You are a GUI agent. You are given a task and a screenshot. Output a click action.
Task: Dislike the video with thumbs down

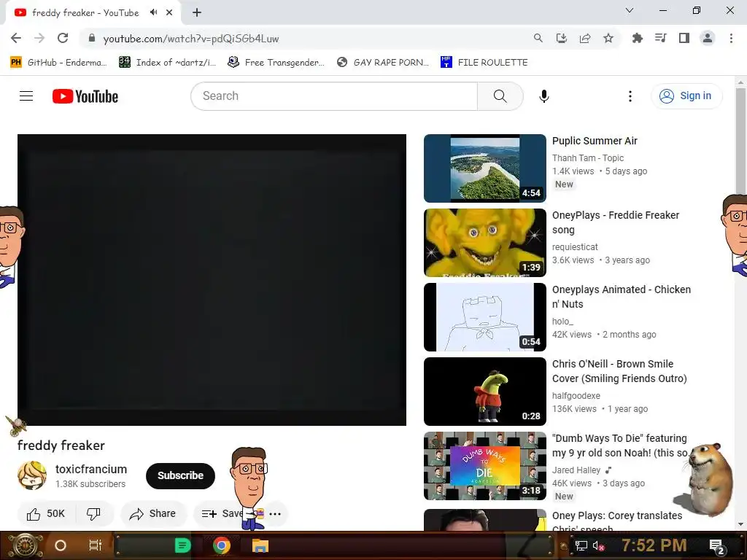pyautogui.click(x=93, y=514)
